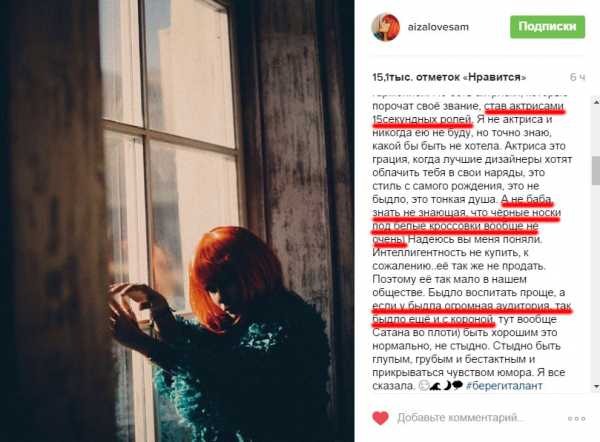600x442 pixels.
Task: Open the aizalovesam profile avatar
Action: [385, 27]
